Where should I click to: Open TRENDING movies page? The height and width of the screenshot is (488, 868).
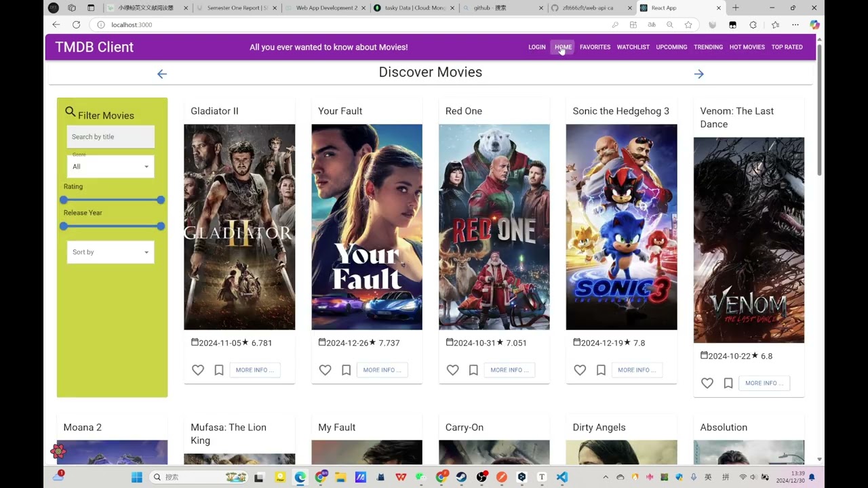709,47
